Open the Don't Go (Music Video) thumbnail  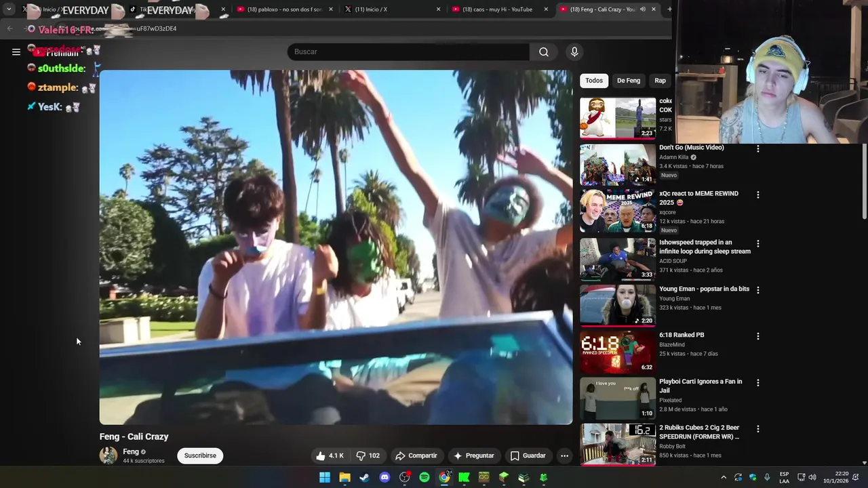click(x=618, y=164)
